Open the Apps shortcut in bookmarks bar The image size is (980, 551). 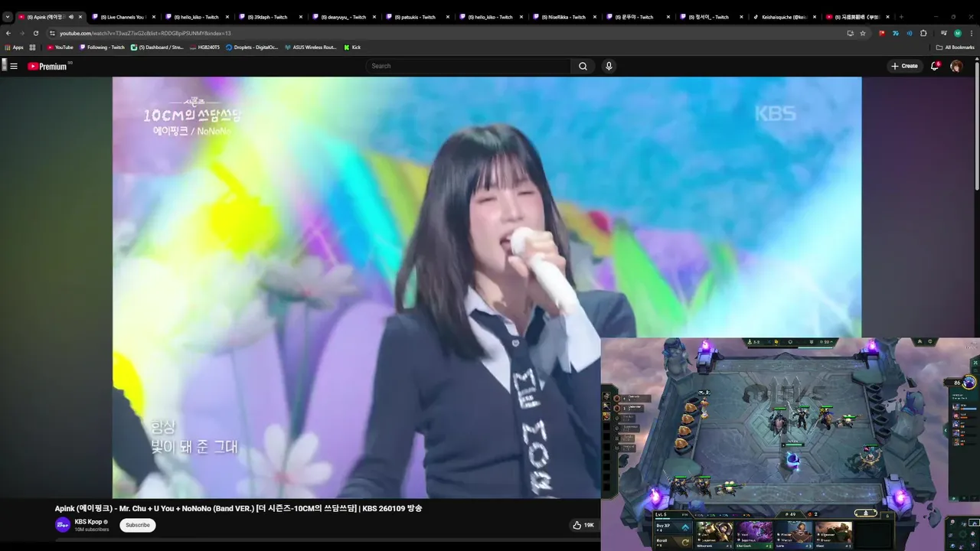tap(15, 47)
